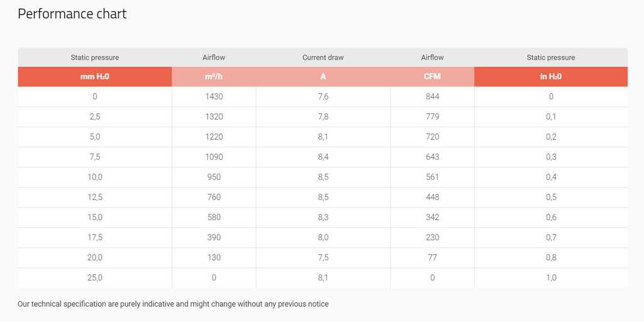Image resolution: width=644 pixels, height=322 pixels.
Task: Select the 1090 airflow value
Action: click(x=214, y=157)
